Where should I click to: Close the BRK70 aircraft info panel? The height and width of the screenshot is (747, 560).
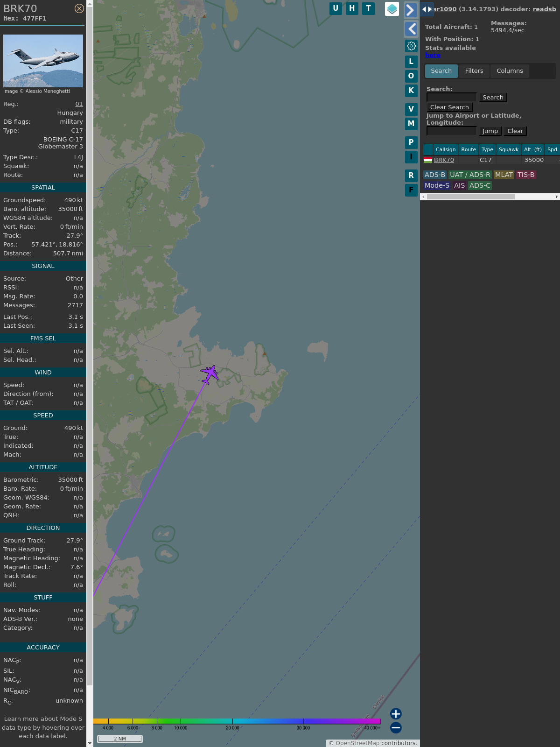coord(79,8)
